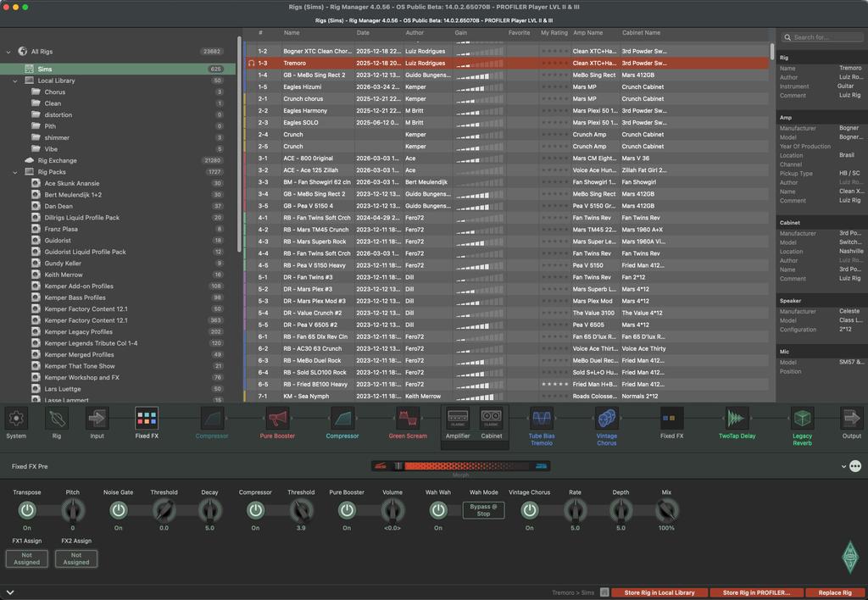Toggle the Transpose power button
Image resolution: width=868 pixels, height=600 pixels.
[x=27, y=510]
